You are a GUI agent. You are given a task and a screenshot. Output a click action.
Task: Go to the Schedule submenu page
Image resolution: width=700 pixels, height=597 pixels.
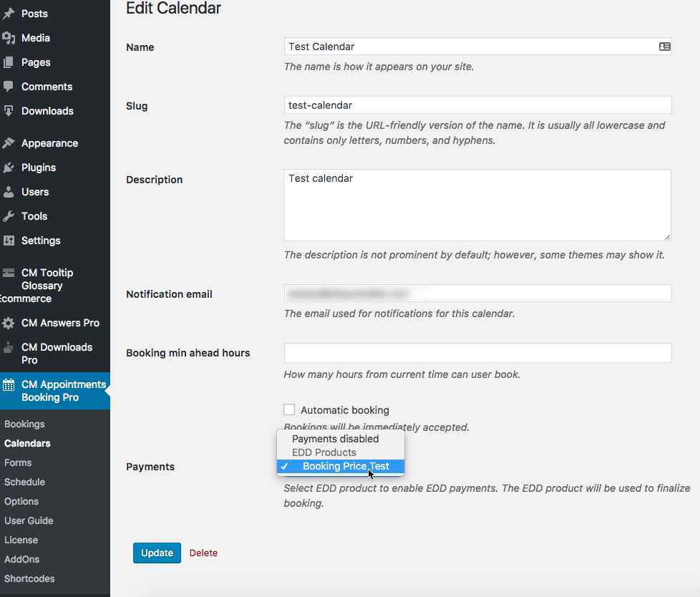pos(24,482)
